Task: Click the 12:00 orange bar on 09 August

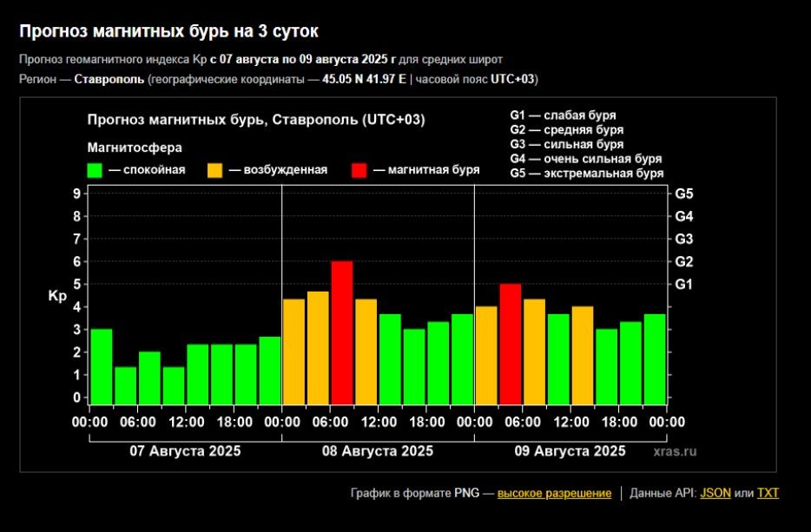Action: pos(583,355)
